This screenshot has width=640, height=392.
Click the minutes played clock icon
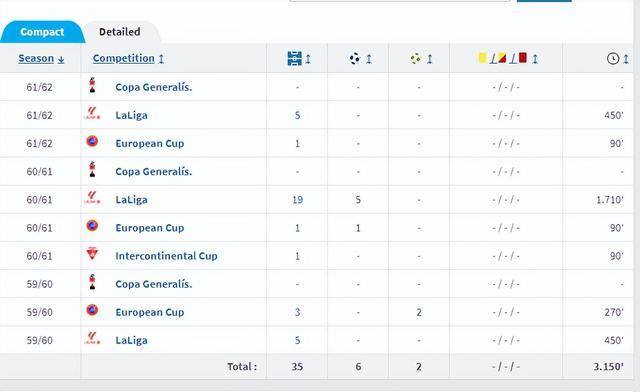[613, 58]
